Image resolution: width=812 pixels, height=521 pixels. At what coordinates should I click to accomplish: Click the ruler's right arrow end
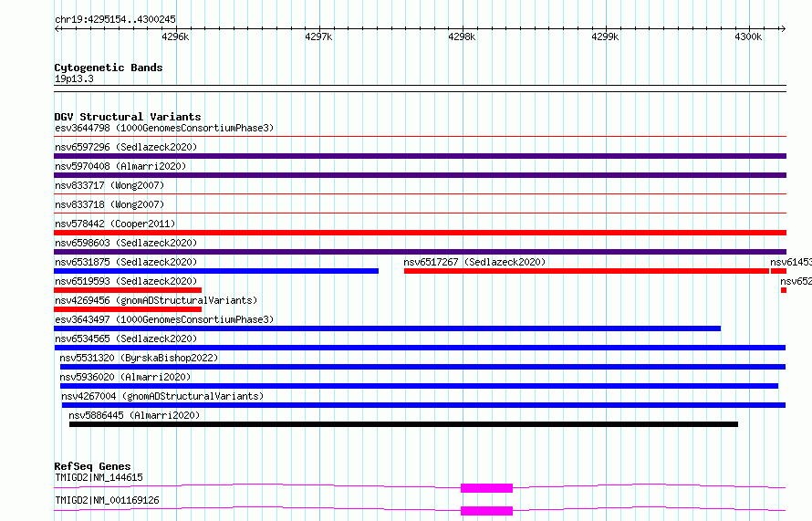point(783,28)
